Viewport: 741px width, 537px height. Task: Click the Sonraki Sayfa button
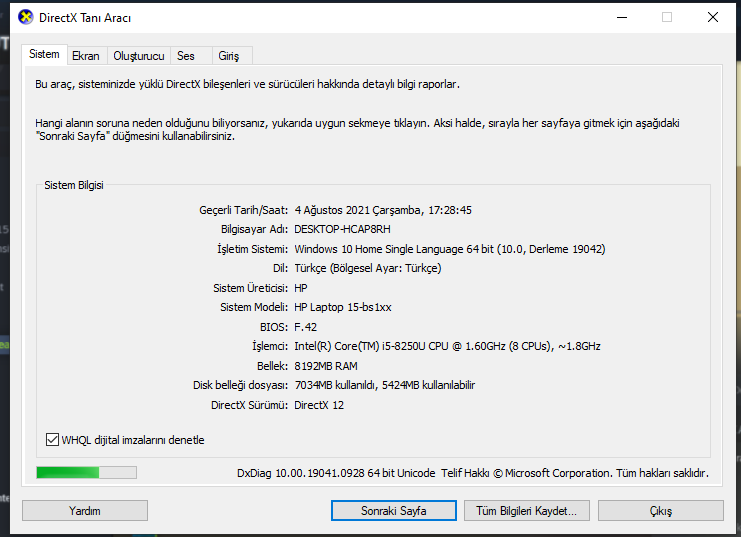pos(394,511)
